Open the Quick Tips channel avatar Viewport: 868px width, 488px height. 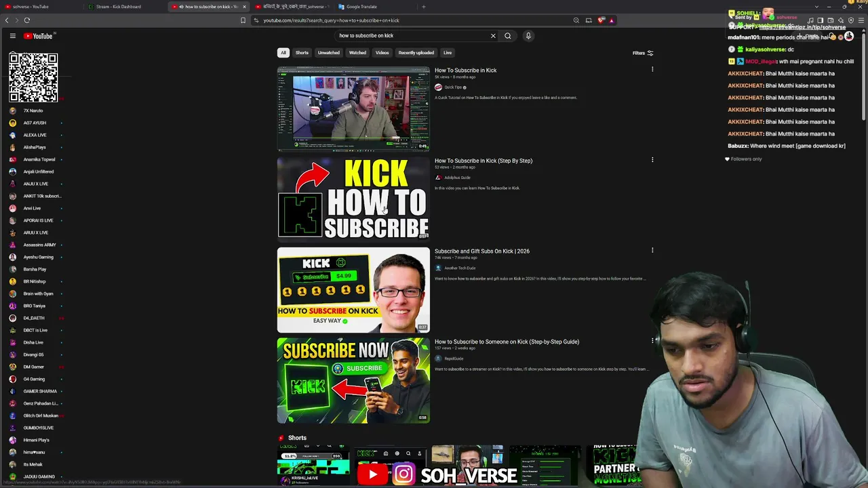[x=438, y=87]
